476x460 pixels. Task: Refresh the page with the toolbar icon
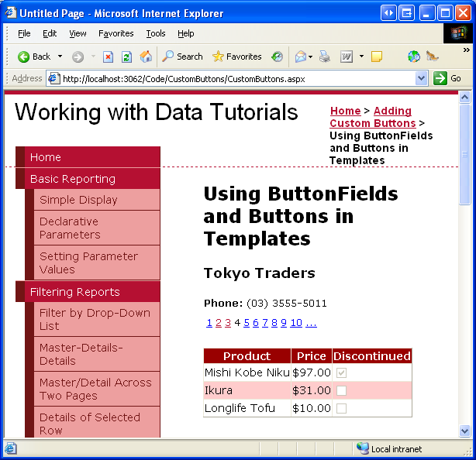[x=126, y=57]
